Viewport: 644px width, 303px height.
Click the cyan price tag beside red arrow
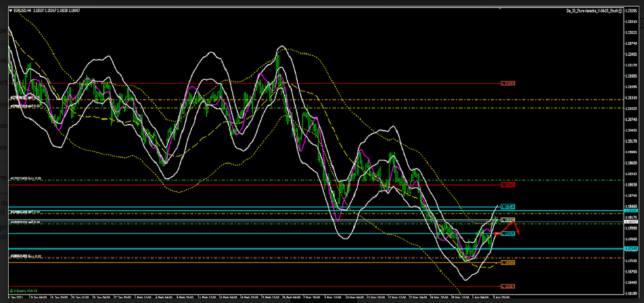point(507,233)
